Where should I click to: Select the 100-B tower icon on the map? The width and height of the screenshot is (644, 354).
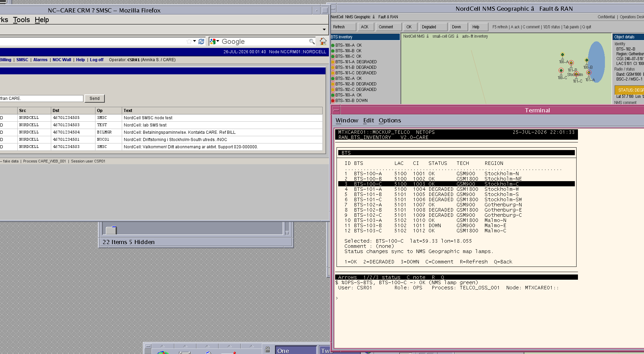(587, 61)
